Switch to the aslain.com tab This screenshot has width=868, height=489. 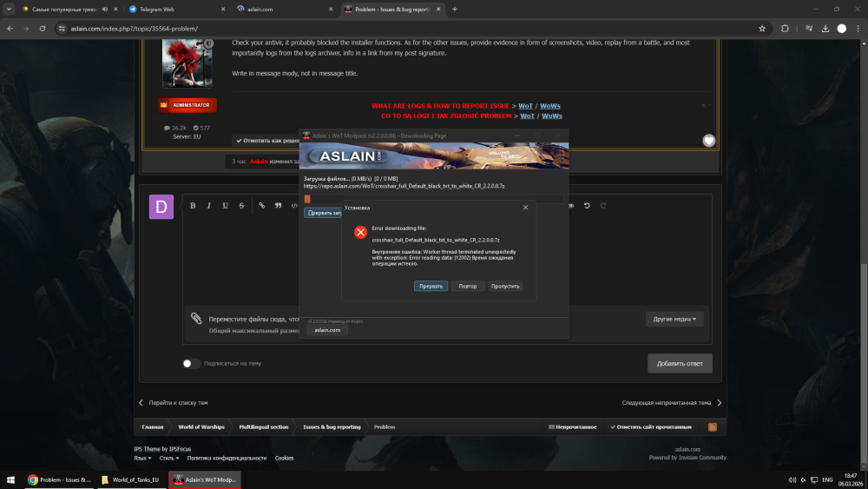click(285, 9)
